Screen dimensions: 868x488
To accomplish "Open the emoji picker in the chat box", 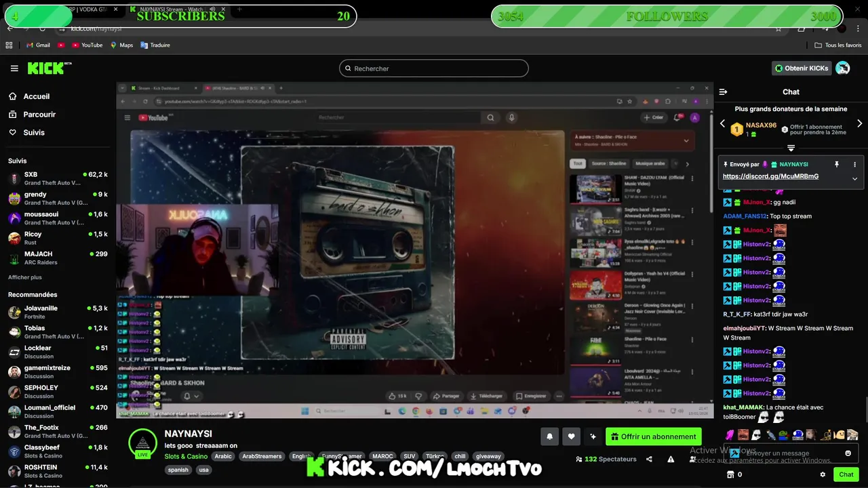I will pyautogui.click(x=848, y=453).
